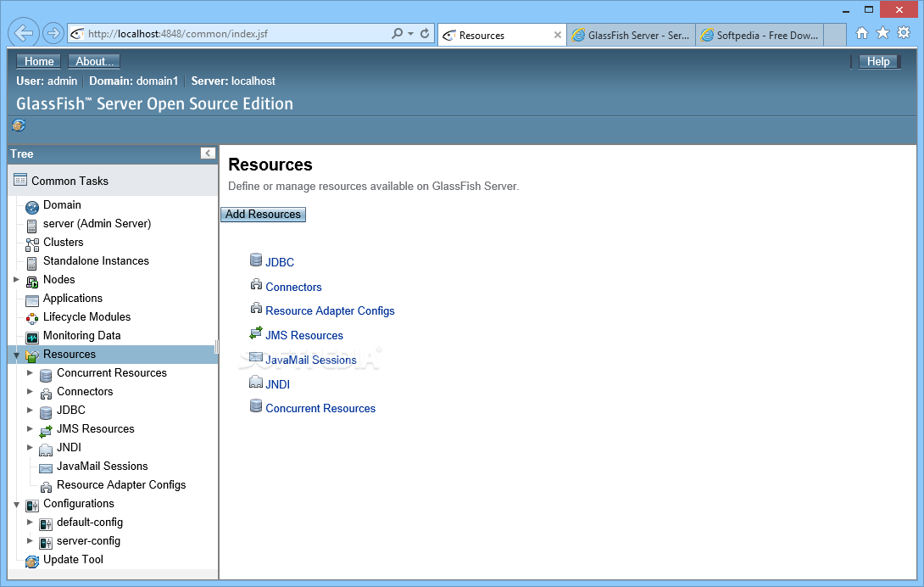Click the Lifecycle Modules icon

pos(32,319)
